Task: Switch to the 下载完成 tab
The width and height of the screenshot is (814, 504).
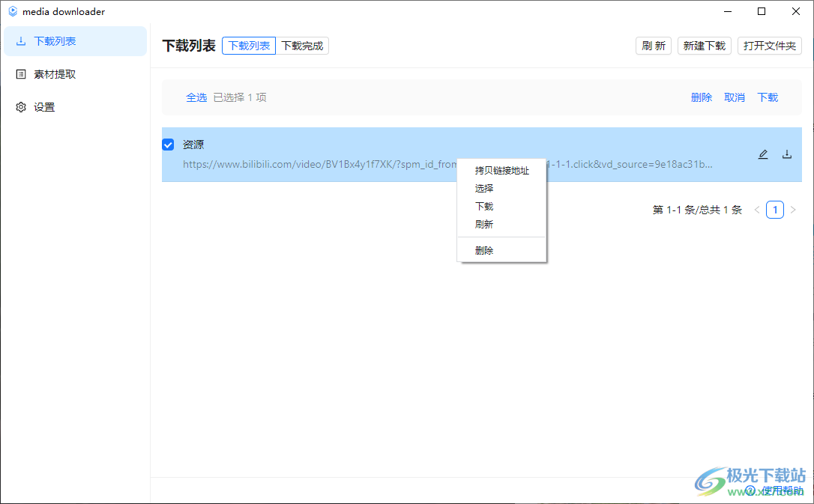Action: pos(302,46)
